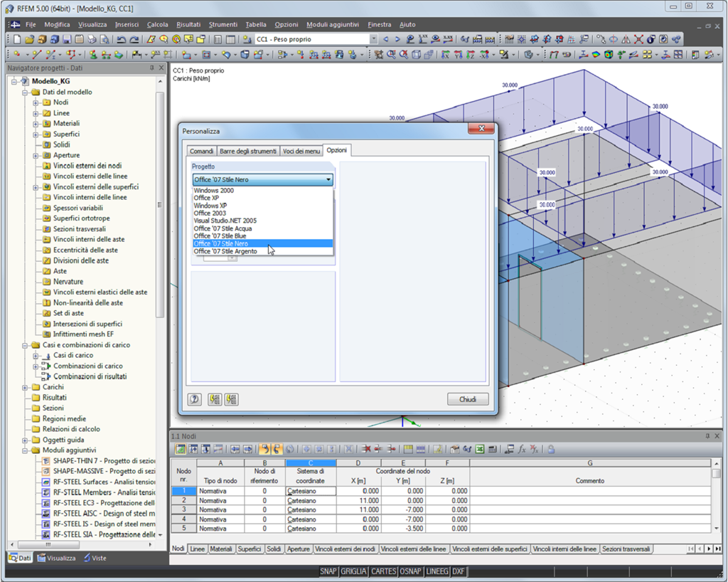
Task: Click the delete row red X icon in table toolbar
Action: tap(367, 449)
